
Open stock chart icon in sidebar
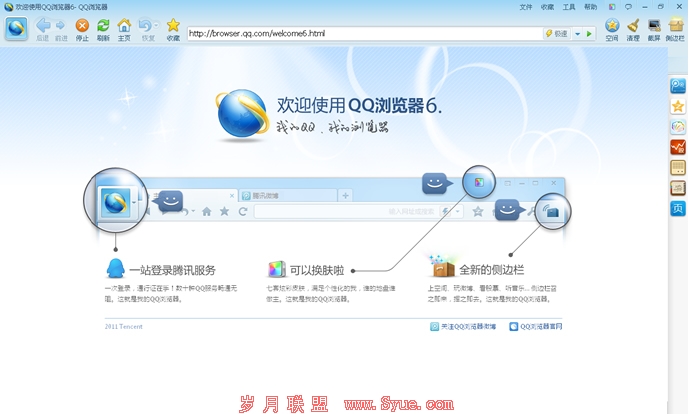point(678,147)
